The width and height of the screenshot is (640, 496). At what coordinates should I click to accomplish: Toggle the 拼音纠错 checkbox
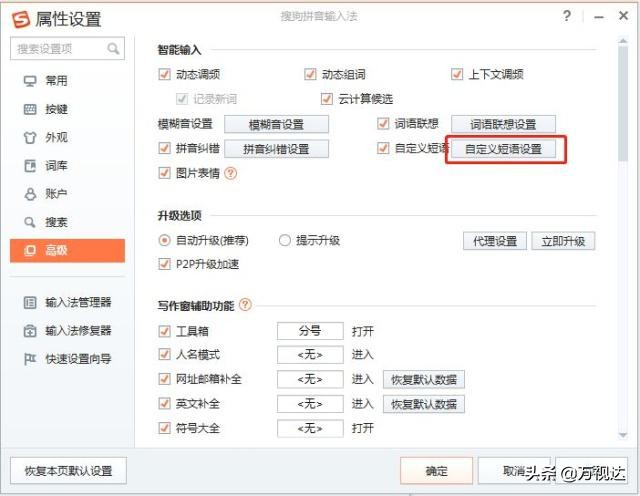164,148
